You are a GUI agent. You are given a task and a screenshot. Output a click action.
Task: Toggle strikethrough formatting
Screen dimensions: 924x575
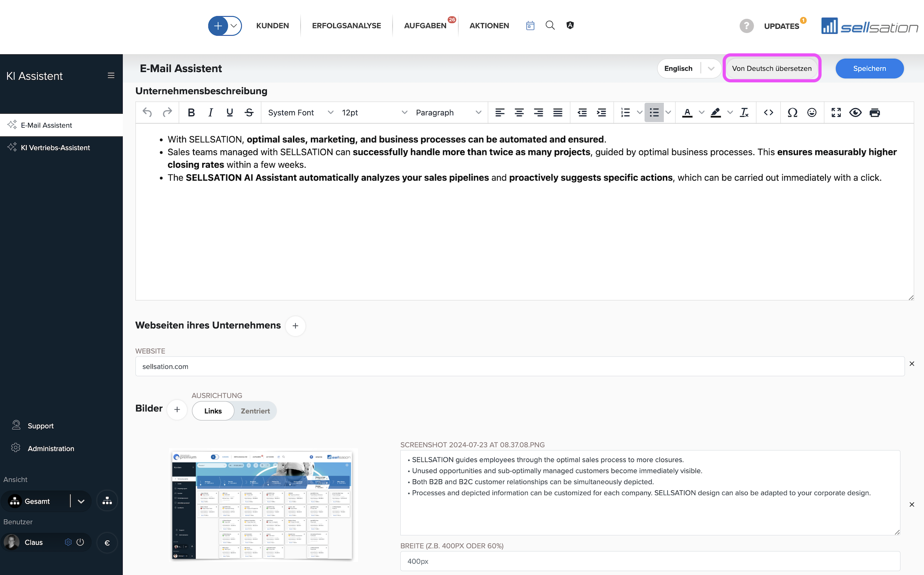249,113
